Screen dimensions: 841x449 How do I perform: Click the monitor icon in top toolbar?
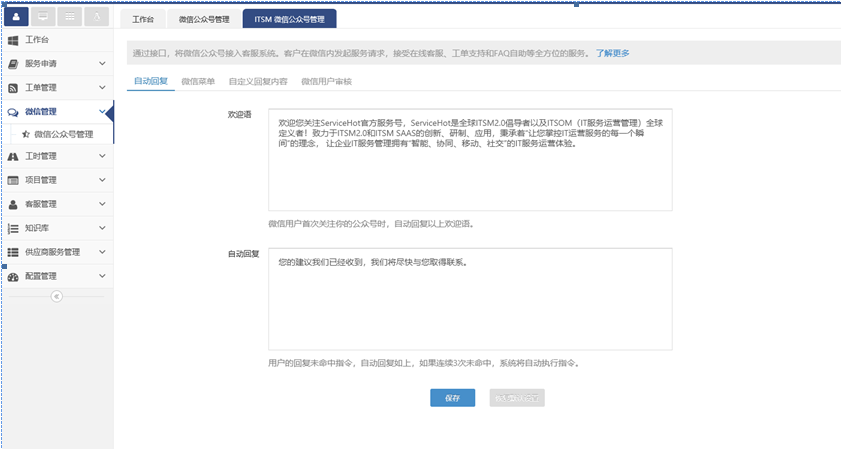43,17
